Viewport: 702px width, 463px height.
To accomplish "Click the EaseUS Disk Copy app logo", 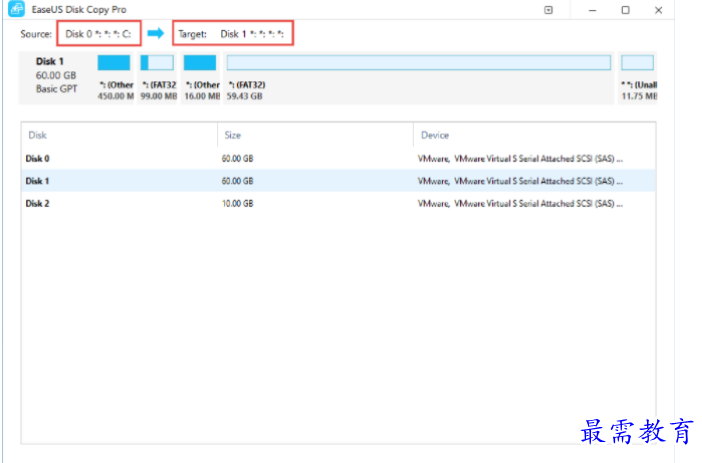I will 17,9.
